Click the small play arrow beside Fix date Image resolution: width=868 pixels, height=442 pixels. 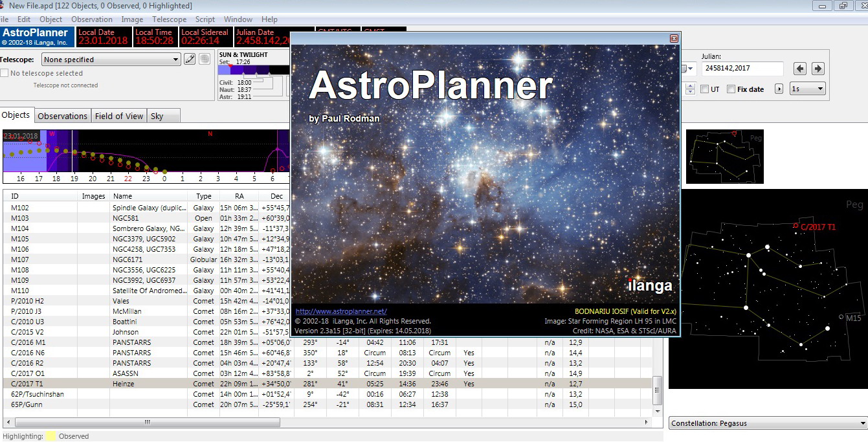coord(779,89)
